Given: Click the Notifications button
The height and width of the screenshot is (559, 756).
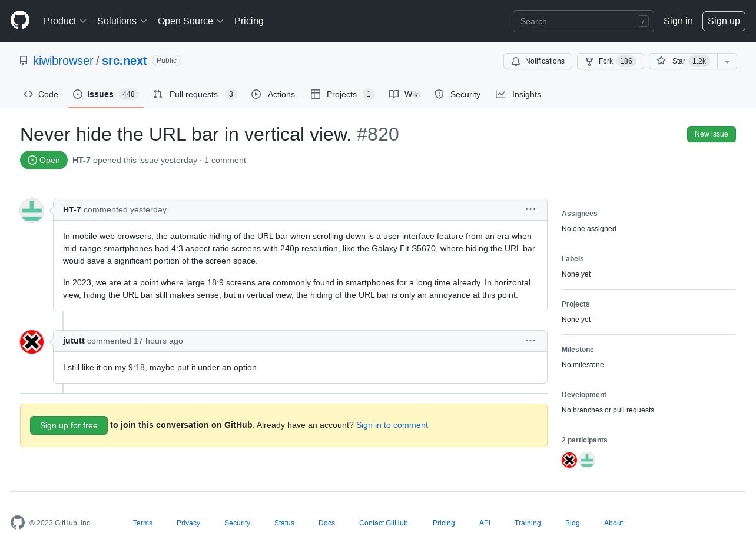Looking at the screenshot, I should click(x=538, y=61).
